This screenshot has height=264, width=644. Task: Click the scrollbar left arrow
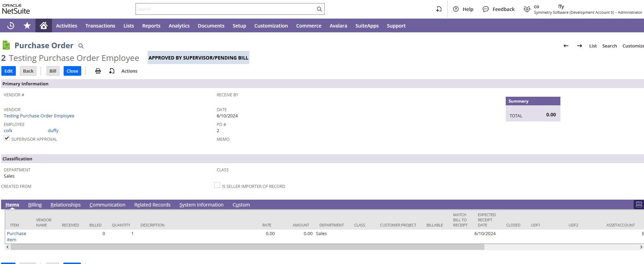coord(8,247)
